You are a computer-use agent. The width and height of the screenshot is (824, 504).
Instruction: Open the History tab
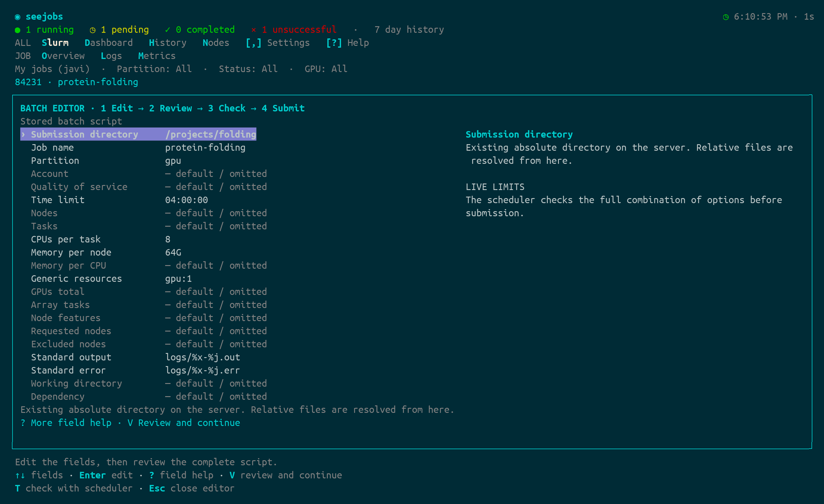[168, 43]
